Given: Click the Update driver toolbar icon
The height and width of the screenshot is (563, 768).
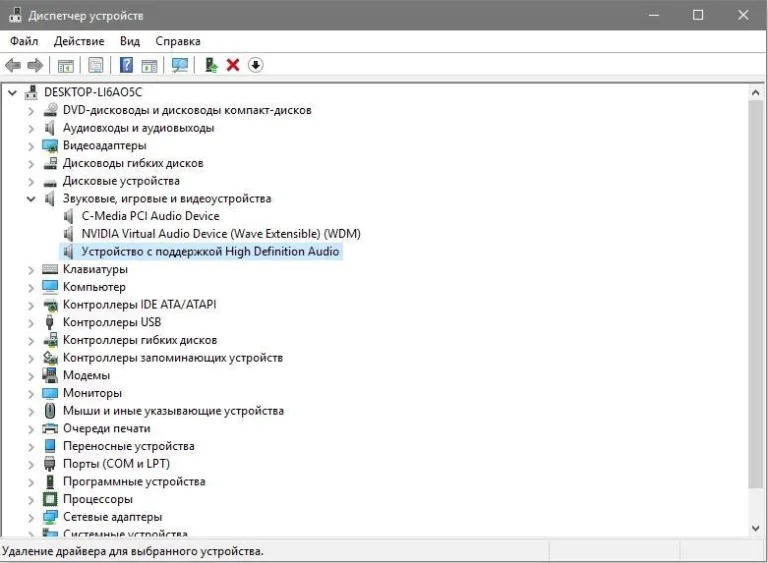Looking at the screenshot, I should point(211,65).
